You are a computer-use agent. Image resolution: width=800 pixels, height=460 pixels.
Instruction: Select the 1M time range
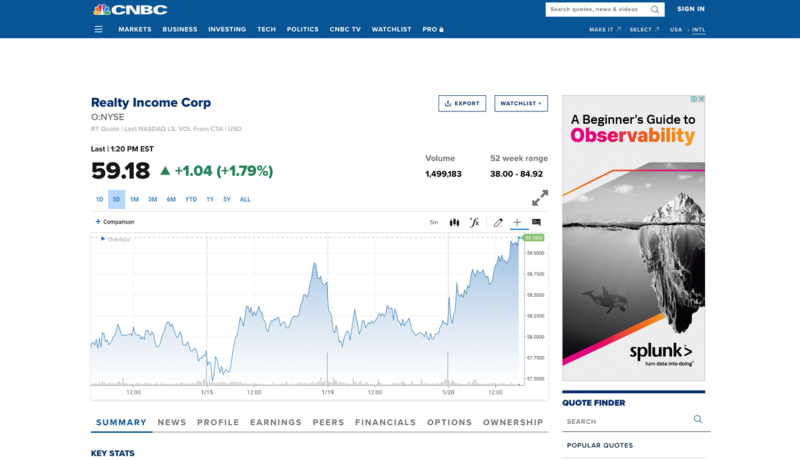134,199
